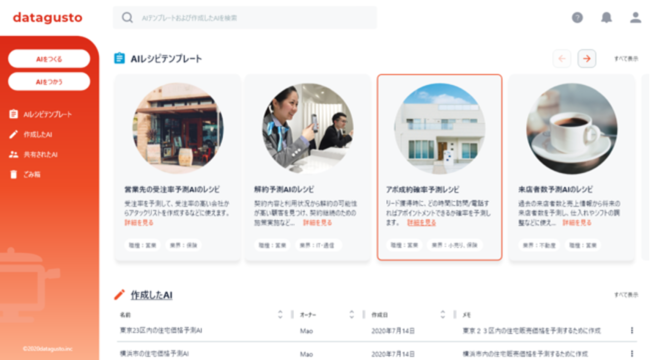The height and width of the screenshot is (360, 650).
Task: Click すべて表示 beside the 作成したAI heading
Action: [x=626, y=295]
